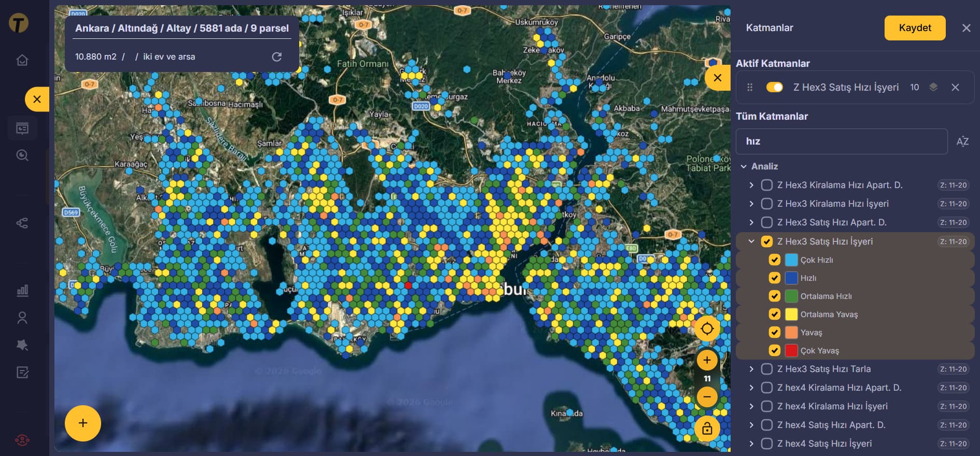Expand Z Hex3 Kiralama Hızı Apart. D. row

(751, 185)
